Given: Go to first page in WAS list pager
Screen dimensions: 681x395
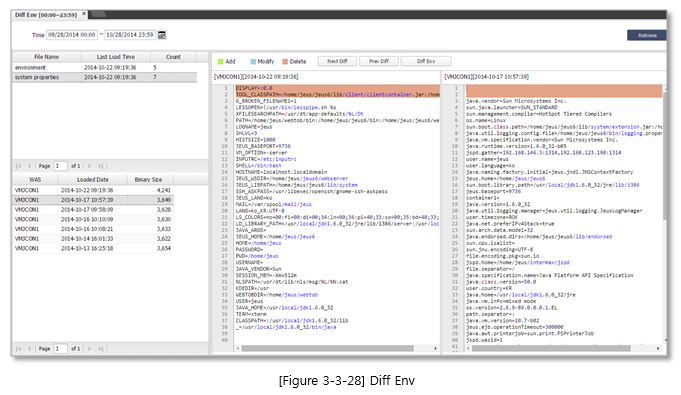Looking at the screenshot, I should (x=18, y=349).
